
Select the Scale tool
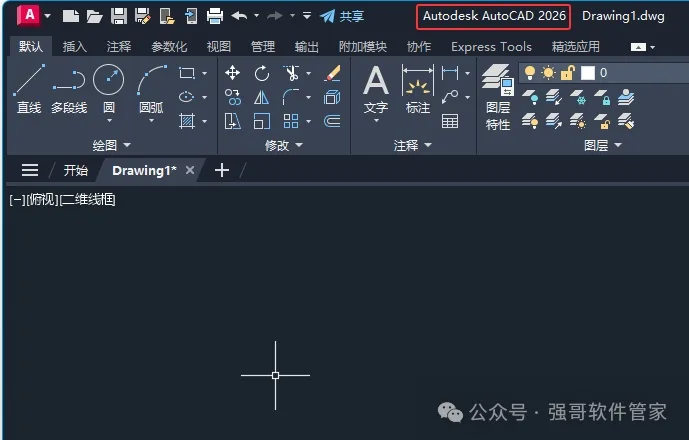pyautogui.click(x=262, y=121)
